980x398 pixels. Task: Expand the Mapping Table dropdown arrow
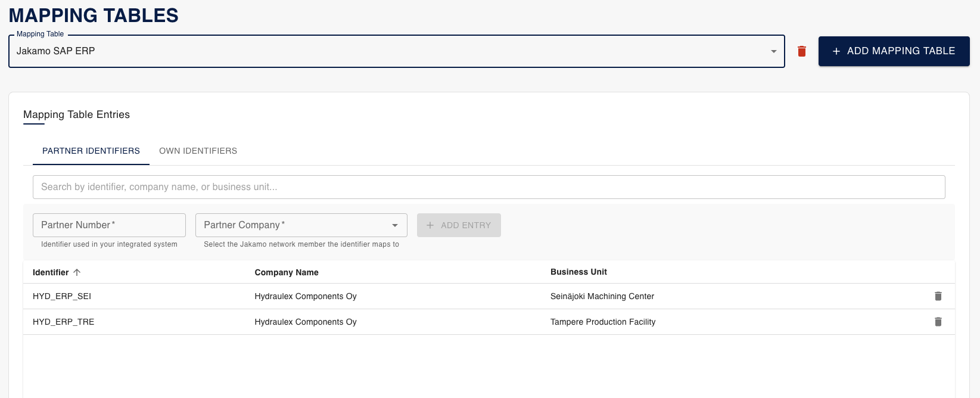click(x=773, y=51)
